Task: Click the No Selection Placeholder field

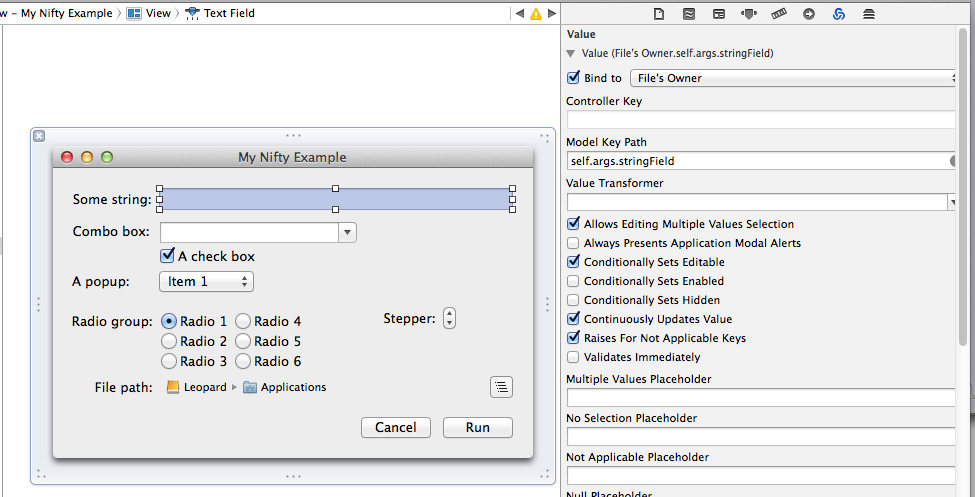Action: [x=761, y=437]
